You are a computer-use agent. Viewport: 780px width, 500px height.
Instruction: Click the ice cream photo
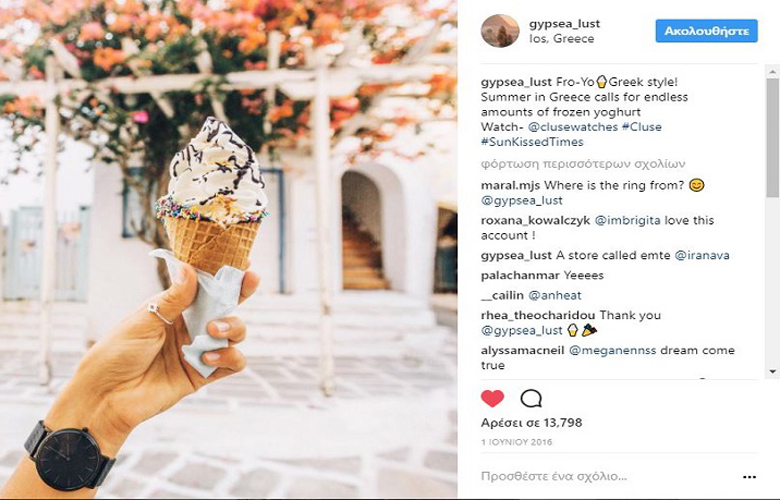(228, 249)
